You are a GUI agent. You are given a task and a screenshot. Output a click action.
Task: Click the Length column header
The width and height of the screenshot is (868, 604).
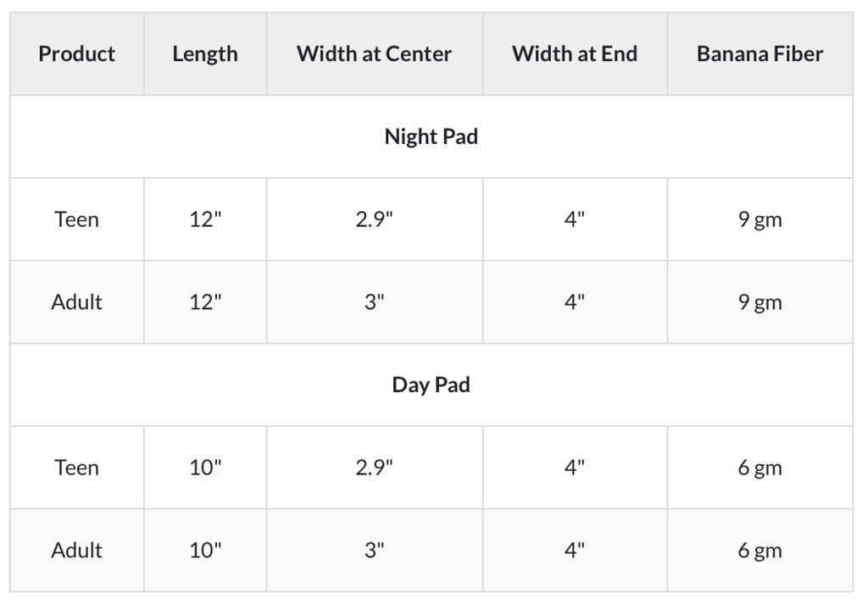(205, 54)
